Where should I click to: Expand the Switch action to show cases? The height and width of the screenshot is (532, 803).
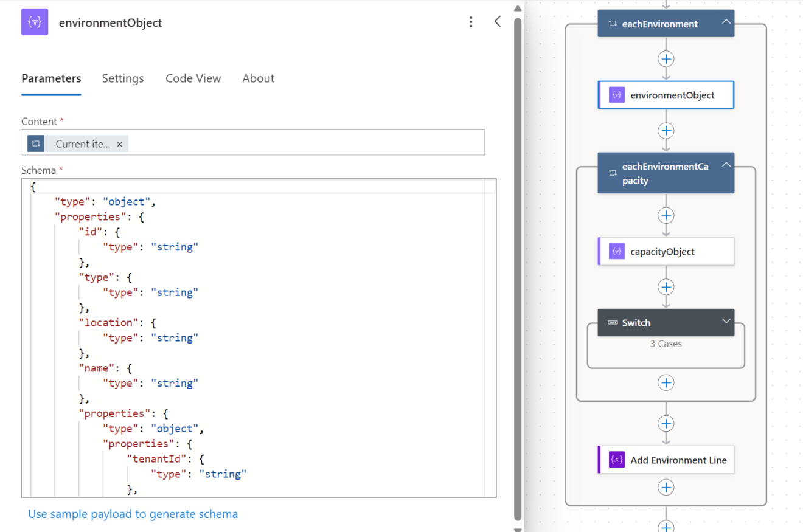click(x=725, y=322)
